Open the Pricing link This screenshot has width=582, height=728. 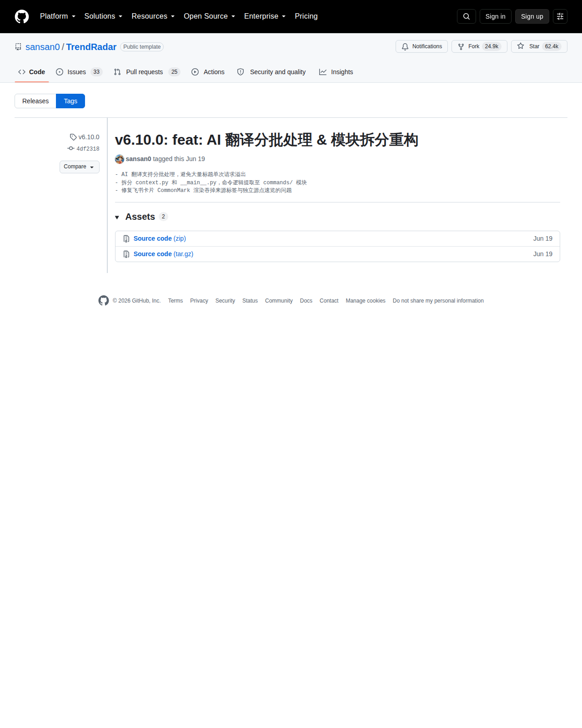[x=306, y=16]
